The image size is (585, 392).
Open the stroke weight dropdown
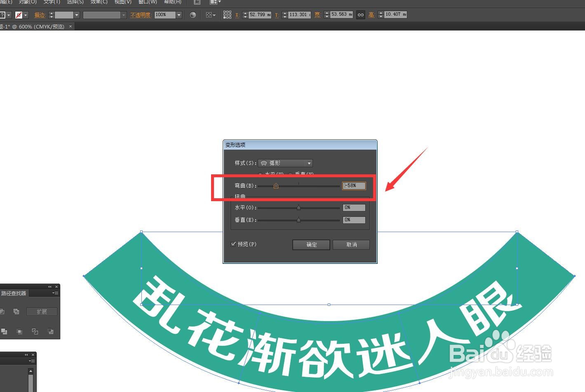point(77,15)
